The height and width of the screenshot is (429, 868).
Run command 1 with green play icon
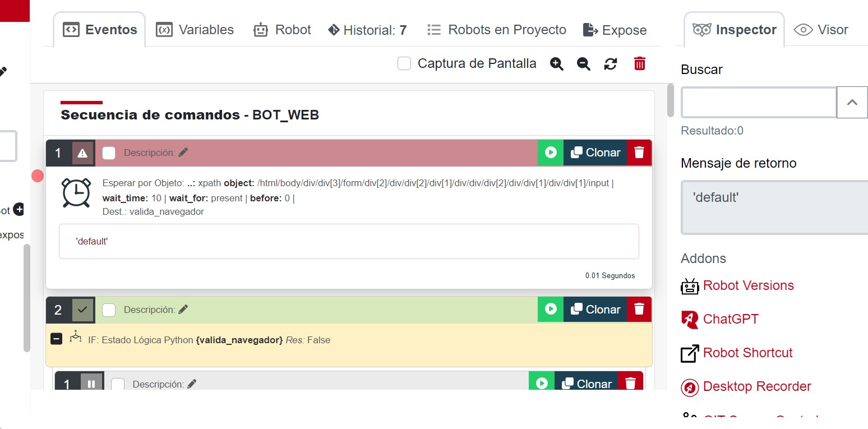coord(550,153)
